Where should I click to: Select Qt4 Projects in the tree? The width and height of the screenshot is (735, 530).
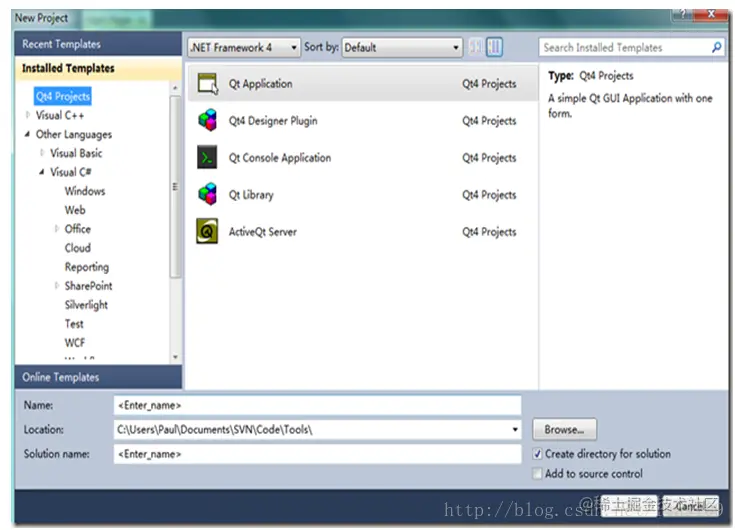(63, 96)
